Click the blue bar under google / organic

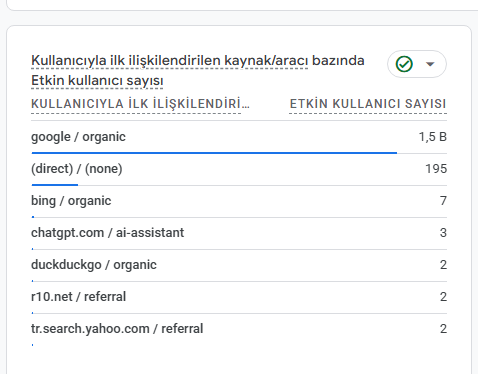(x=214, y=153)
